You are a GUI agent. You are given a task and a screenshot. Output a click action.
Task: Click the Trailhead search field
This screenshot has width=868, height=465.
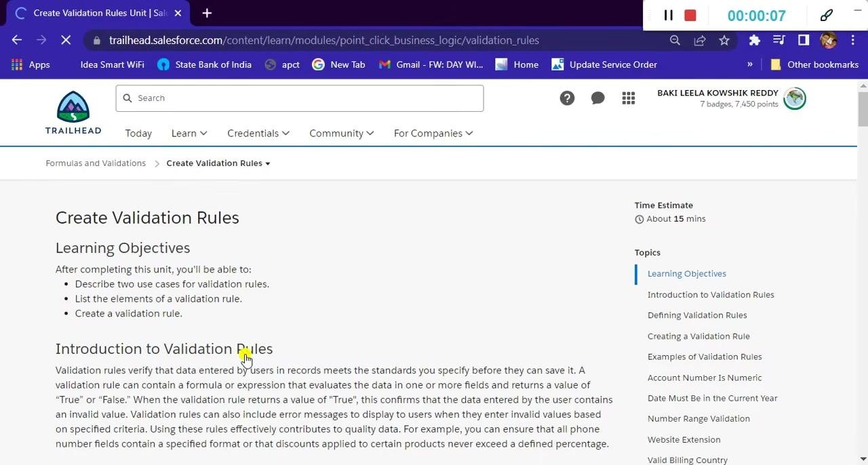point(299,98)
